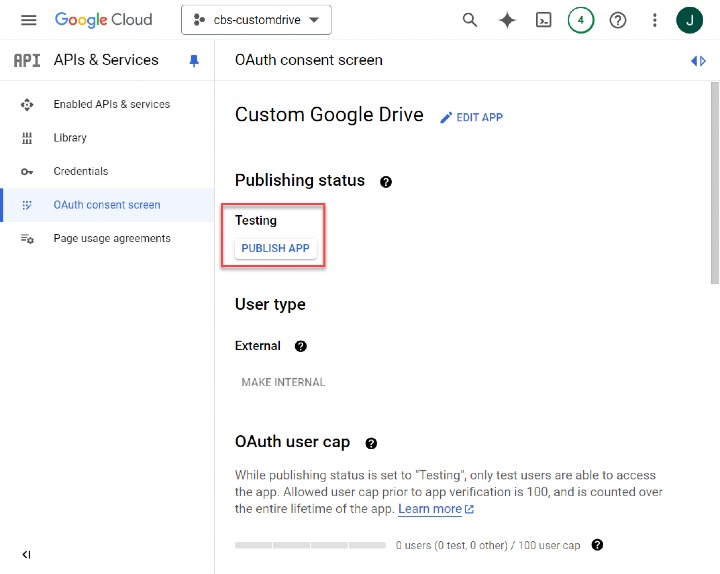
Task: Open the help question mark menu
Action: pyautogui.click(x=618, y=20)
